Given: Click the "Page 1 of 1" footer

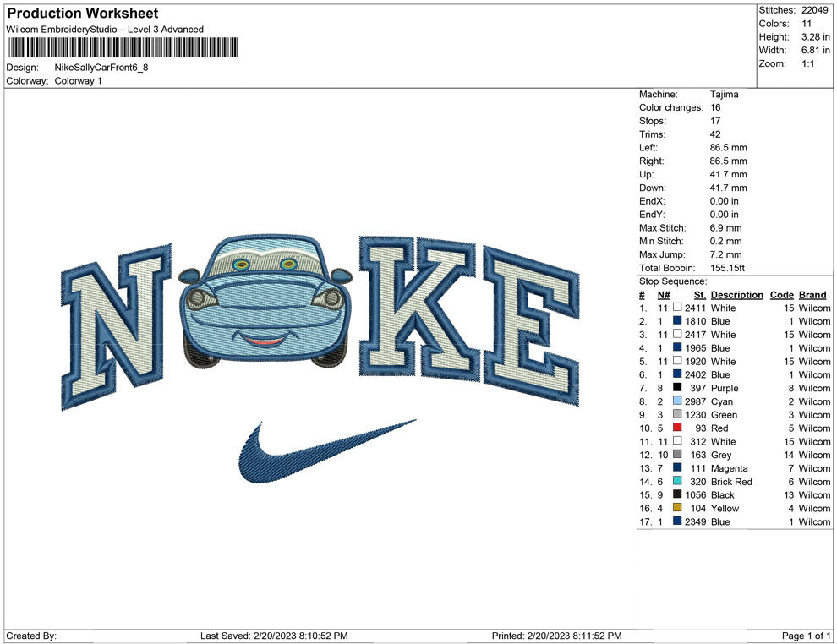Looking at the screenshot, I should pyautogui.click(x=806, y=636).
